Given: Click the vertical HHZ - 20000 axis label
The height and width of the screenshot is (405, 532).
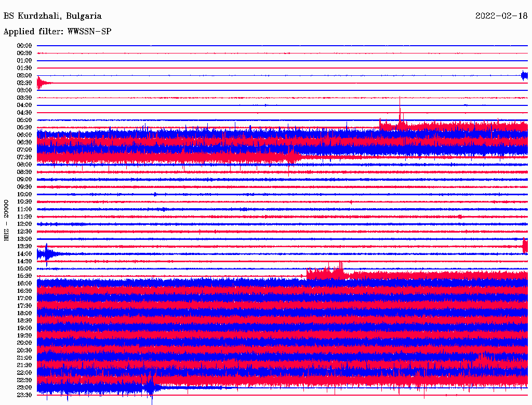Looking at the screenshot, I should coord(7,220).
